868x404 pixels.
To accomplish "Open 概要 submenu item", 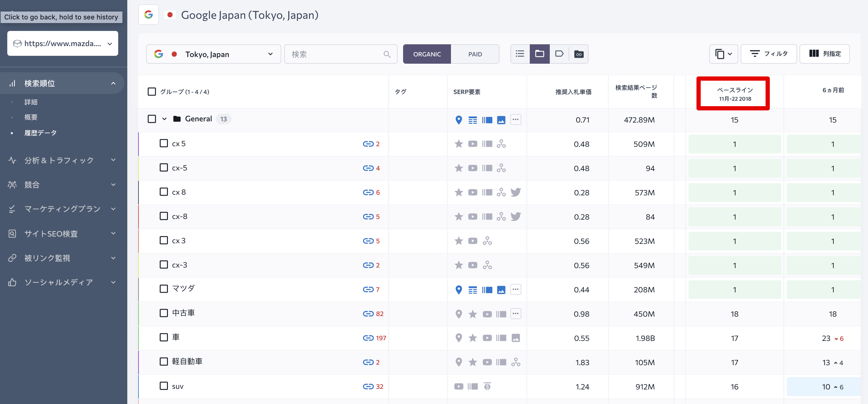I will click(x=31, y=117).
